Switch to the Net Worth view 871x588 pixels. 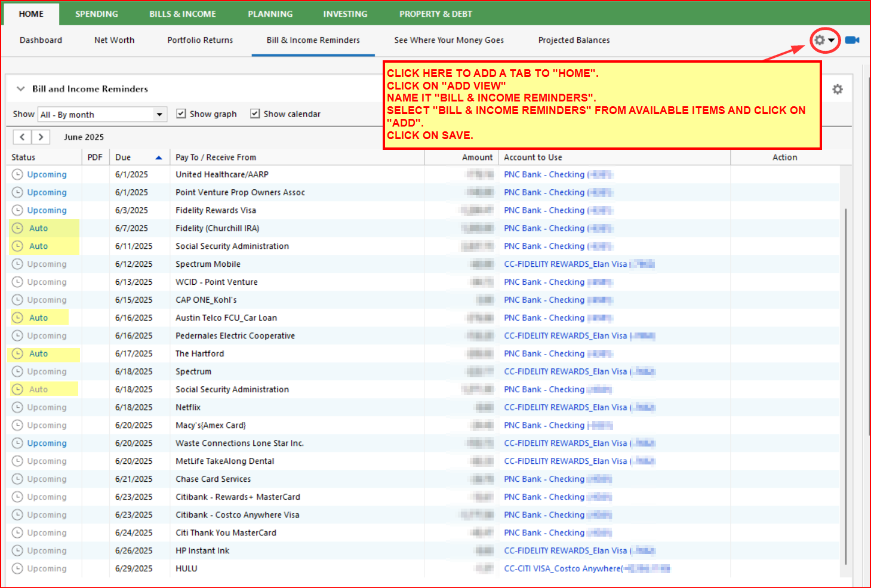[115, 40]
